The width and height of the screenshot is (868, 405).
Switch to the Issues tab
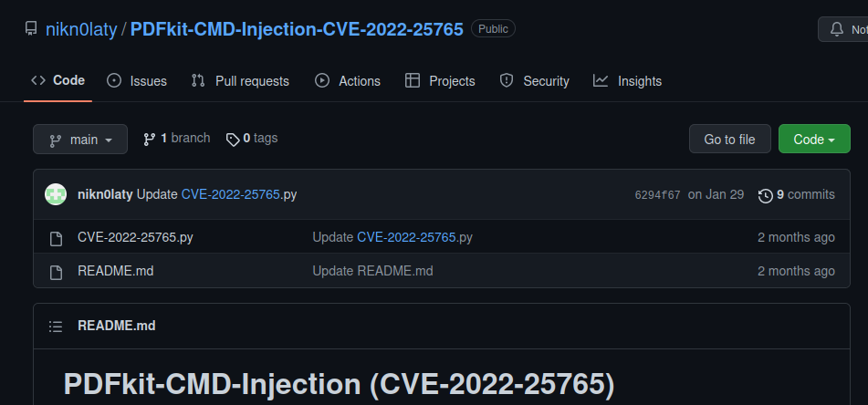pos(137,81)
